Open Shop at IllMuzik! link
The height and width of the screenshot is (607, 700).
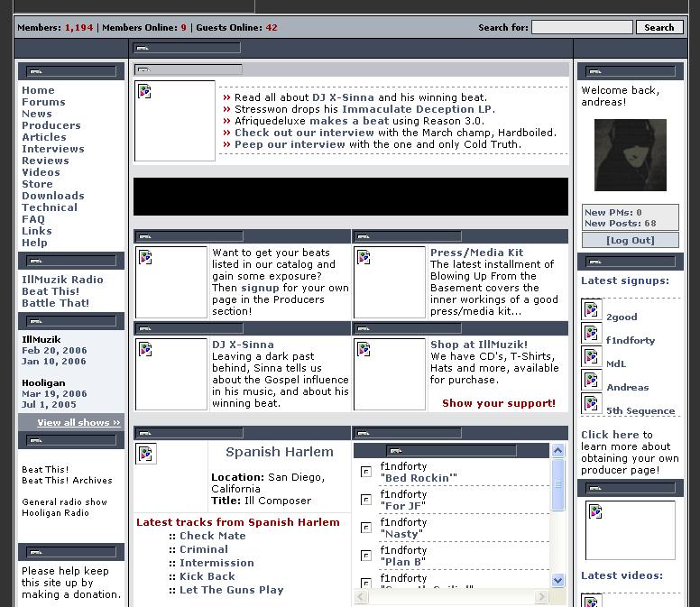click(x=479, y=345)
